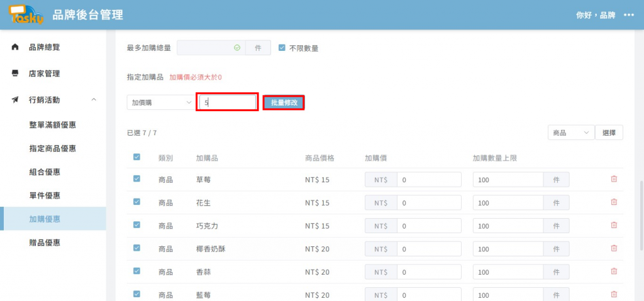Go to 指定商品優惠 page
Screen dimensions: 644x301
coord(53,148)
